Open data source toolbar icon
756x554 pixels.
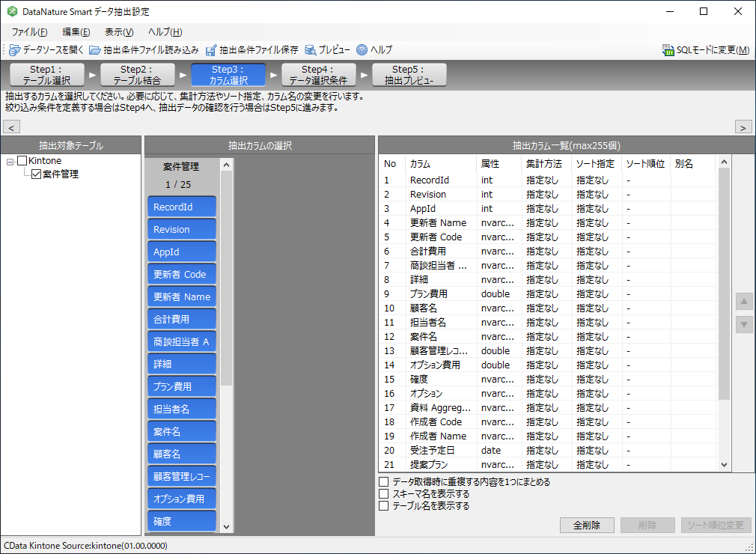tap(14, 49)
